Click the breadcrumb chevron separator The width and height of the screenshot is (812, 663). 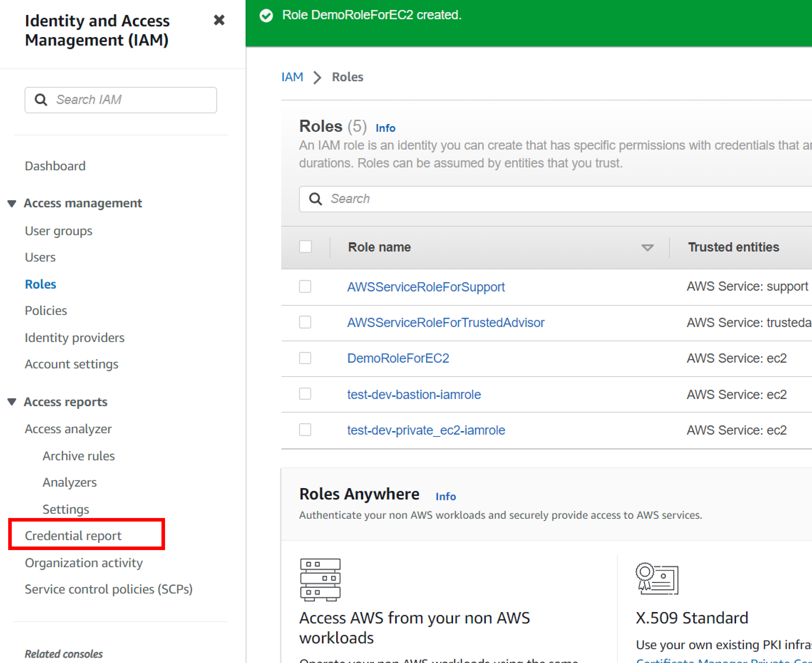tap(317, 77)
